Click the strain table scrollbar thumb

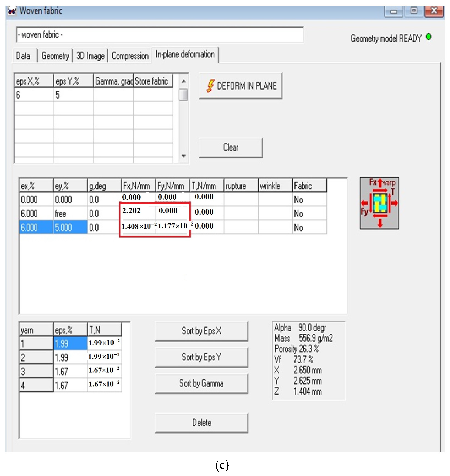click(184, 95)
